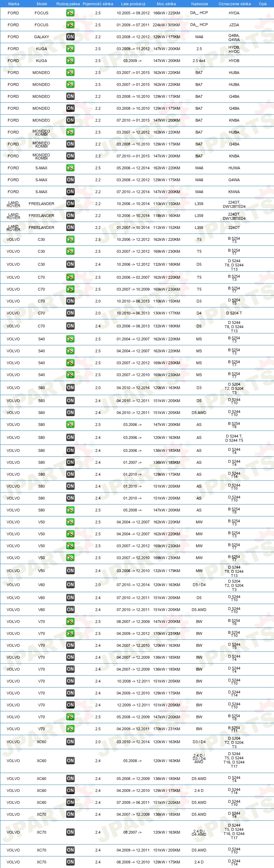Viewport: 274px width, 868px height.
Task: Click ON icon in Volvo V50 132kW / 179KM row
Action: (70, 571)
